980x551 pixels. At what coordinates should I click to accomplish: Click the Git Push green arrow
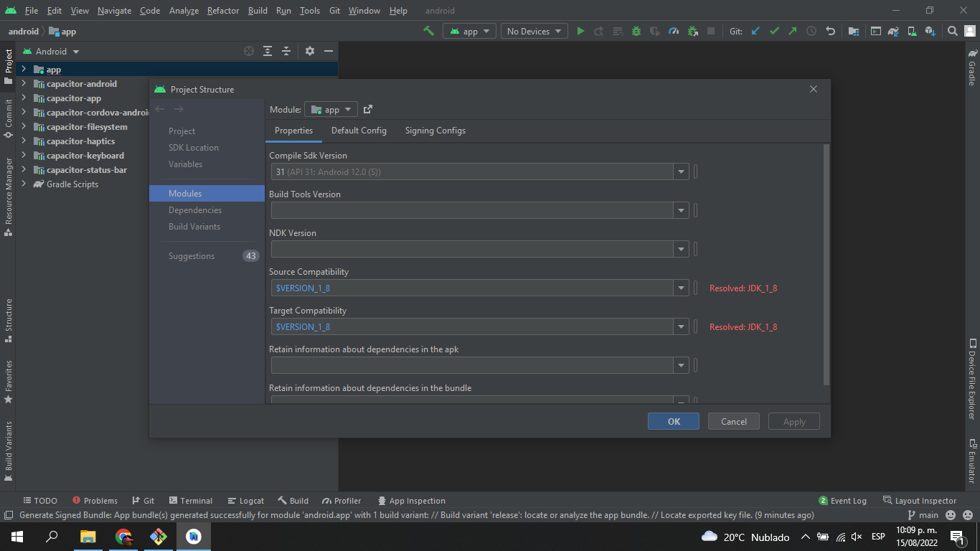click(x=792, y=31)
